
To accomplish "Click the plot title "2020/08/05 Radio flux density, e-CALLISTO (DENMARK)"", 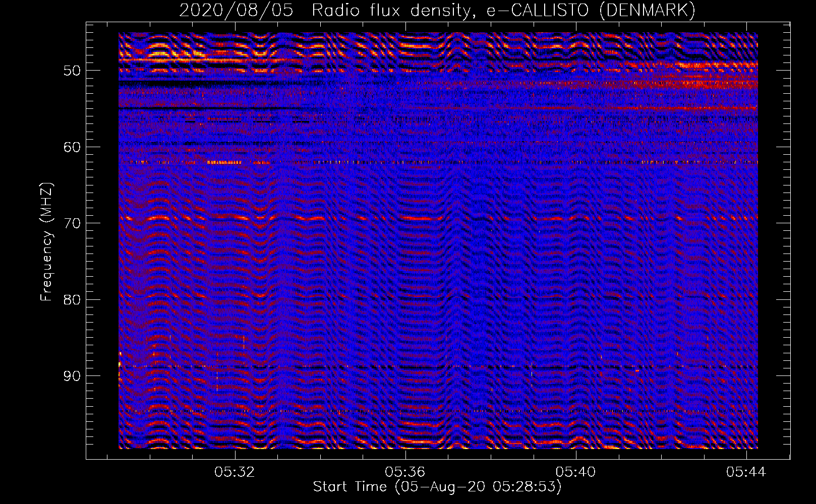I will (437, 10).
